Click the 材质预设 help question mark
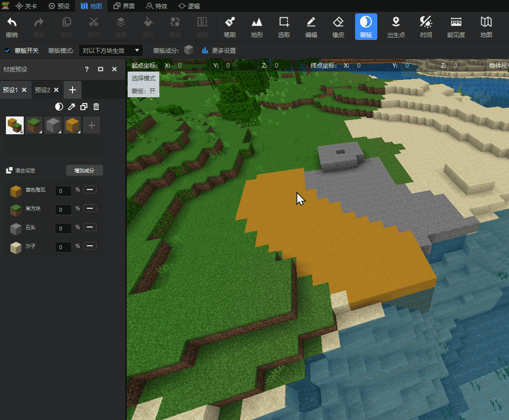Viewport: 509px width, 420px height. click(x=87, y=69)
